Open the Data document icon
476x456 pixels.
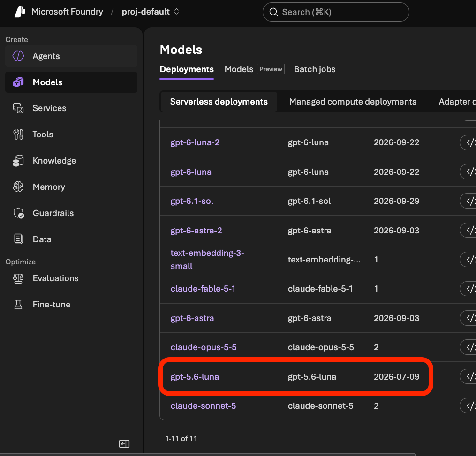[x=18, y=239]
